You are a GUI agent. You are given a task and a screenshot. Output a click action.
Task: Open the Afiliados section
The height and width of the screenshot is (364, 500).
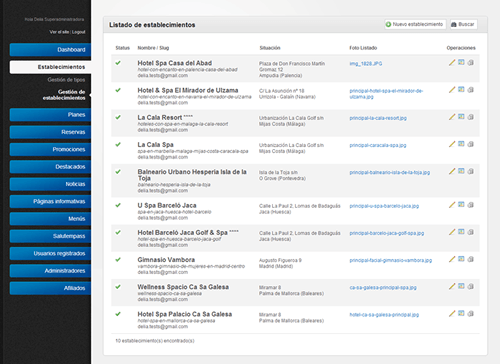tap(50, 288)
